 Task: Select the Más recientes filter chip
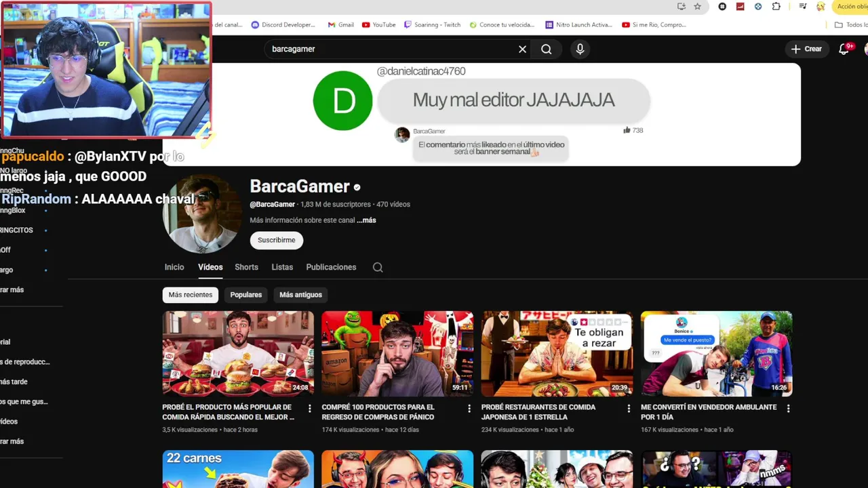191,295
